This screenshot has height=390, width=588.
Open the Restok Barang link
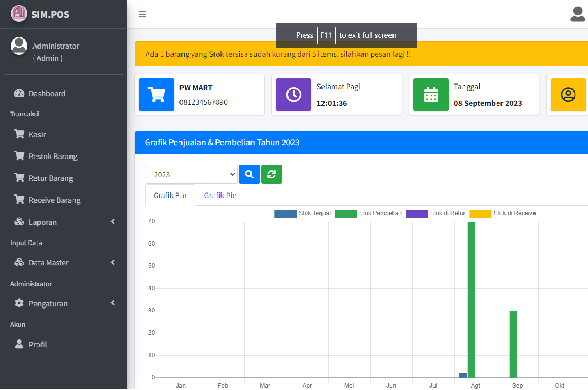(x=53, y=156)
